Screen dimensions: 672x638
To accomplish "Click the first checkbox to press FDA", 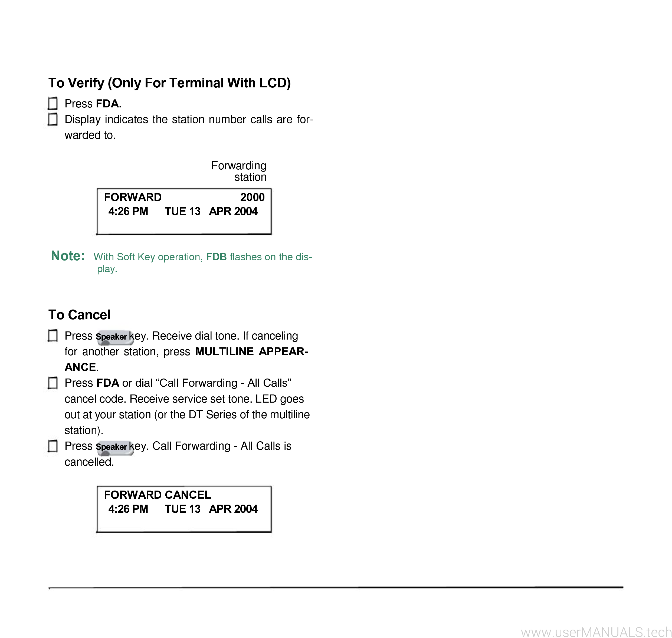I will tap(54, 103).
